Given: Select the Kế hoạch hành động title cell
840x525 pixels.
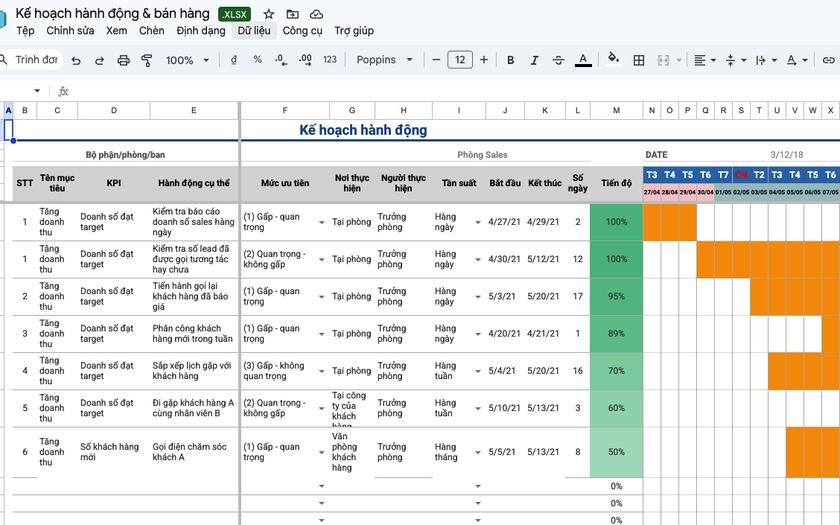Looking at the screenshot, I should pos(363,130).
